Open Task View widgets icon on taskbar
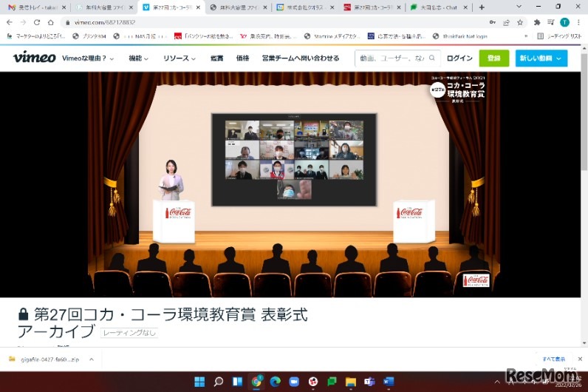 pyautogui.click(x=237, y=382)
